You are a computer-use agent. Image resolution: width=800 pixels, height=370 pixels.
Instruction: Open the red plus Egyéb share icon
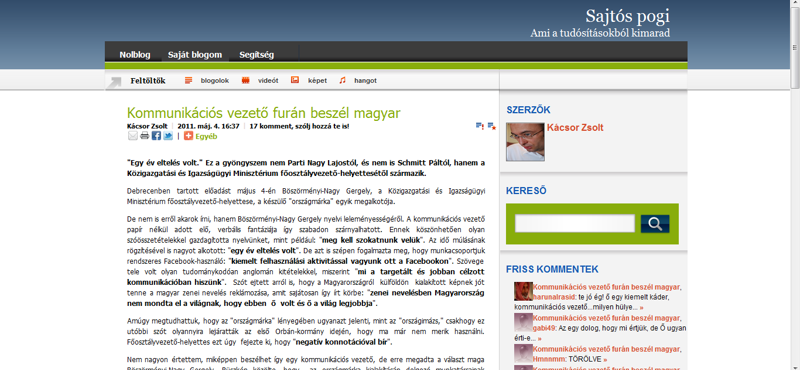(188, 136)
